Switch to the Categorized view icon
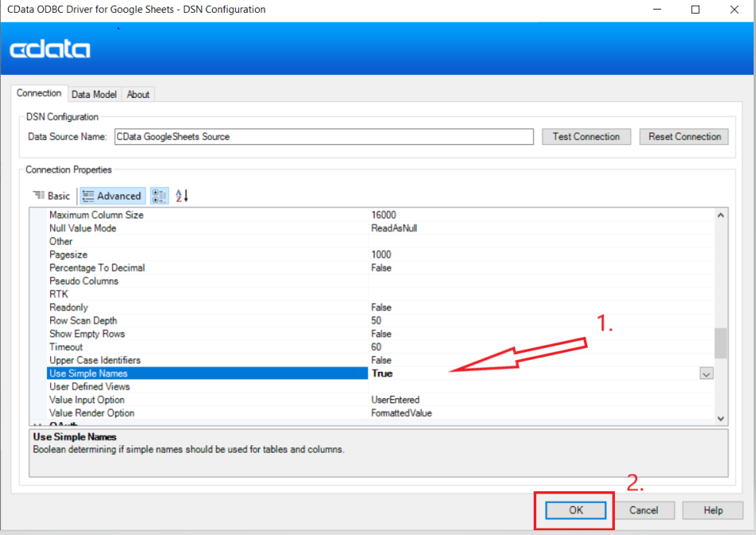Viewport: 756px width, 535px height. (159, 196)
